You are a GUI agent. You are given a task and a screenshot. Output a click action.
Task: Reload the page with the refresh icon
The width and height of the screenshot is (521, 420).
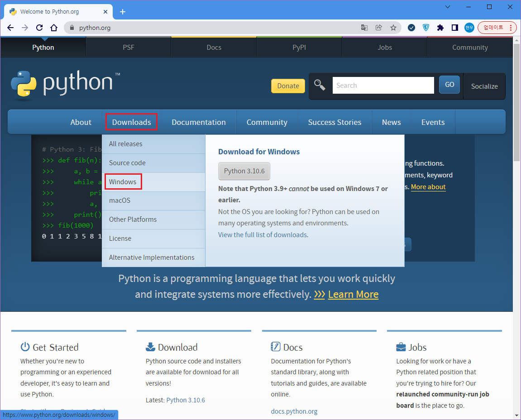(x=39, y=28)
